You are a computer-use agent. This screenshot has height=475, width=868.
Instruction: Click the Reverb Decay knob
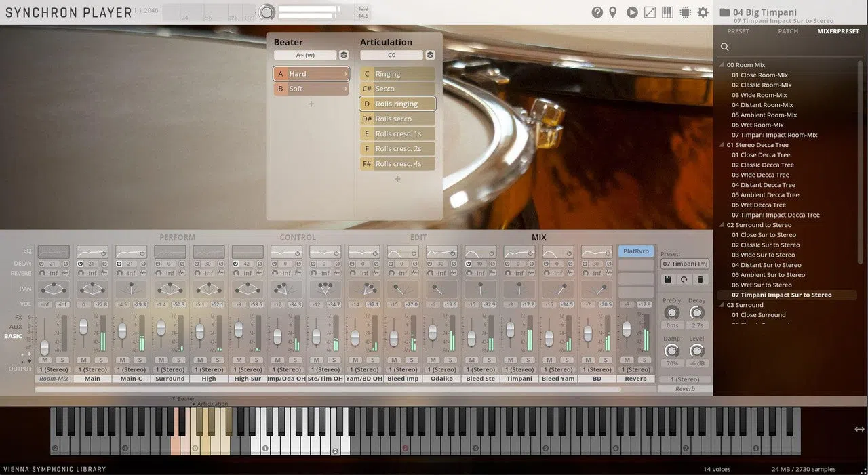pos(696,312)
